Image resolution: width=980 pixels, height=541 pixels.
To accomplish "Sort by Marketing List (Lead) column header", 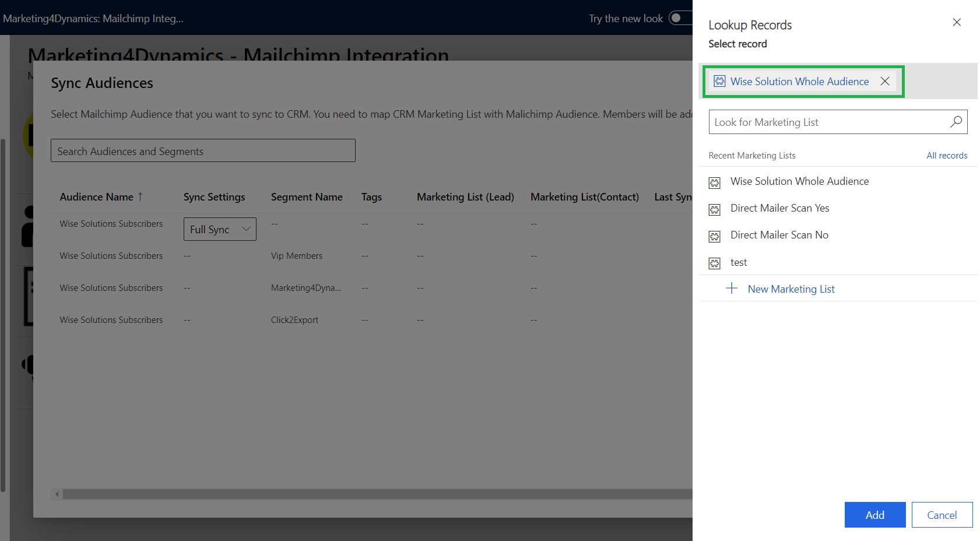I will pyautogui.click(x=465, y=197).
